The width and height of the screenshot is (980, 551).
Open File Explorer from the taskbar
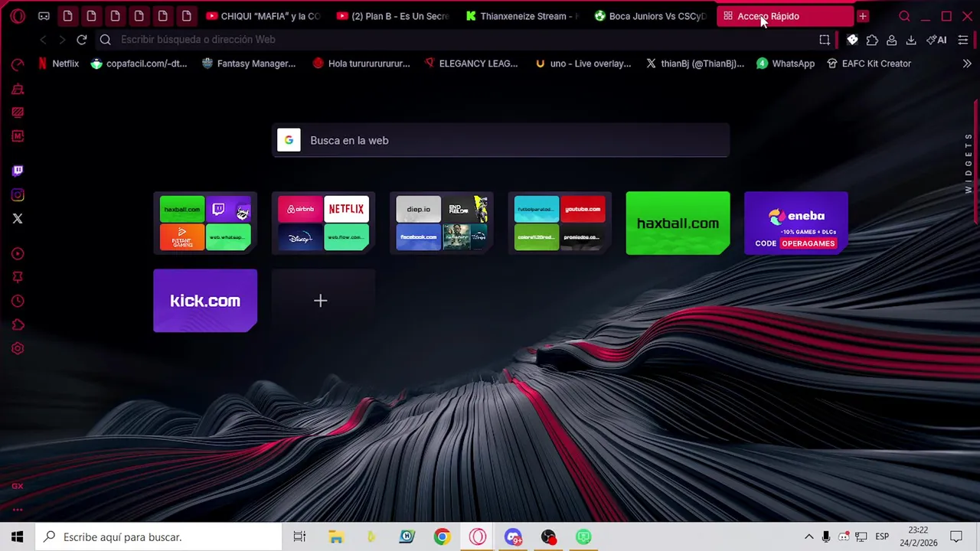pos(335,537)
